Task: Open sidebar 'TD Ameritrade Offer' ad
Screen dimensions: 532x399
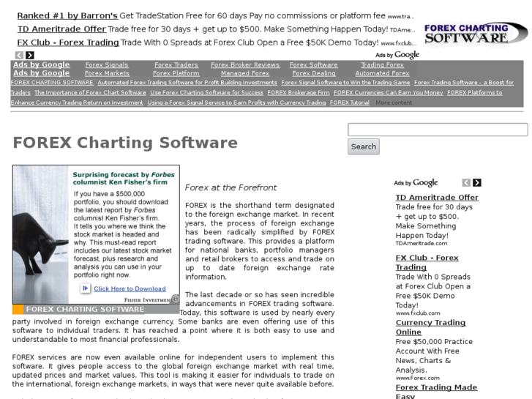Action: point(437,197)
